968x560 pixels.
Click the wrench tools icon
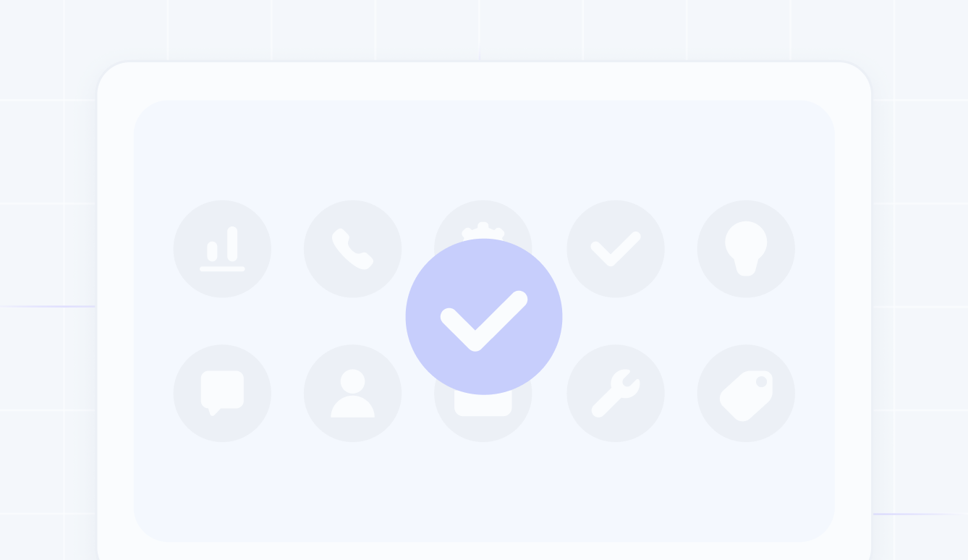(x=616, y=393)
